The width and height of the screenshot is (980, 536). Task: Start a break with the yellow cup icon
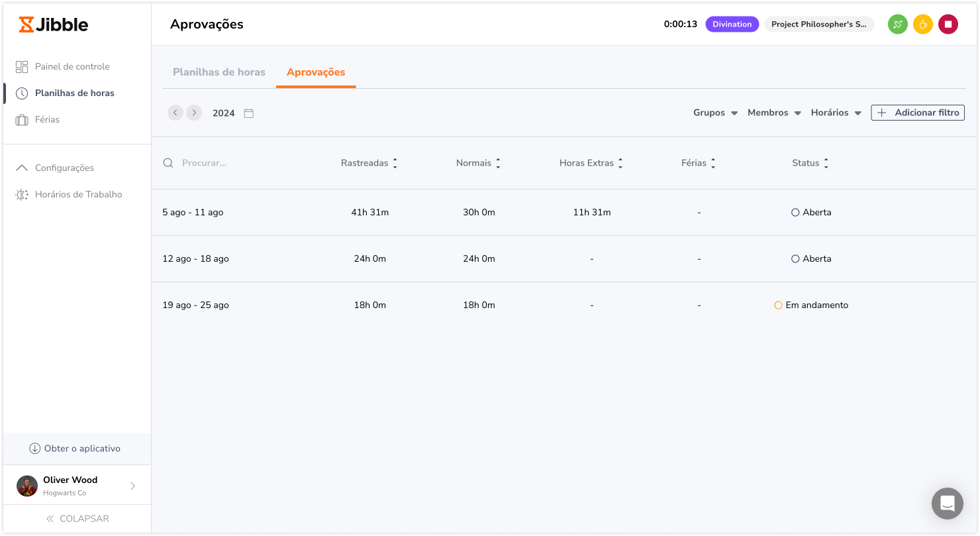coord(922,25)
